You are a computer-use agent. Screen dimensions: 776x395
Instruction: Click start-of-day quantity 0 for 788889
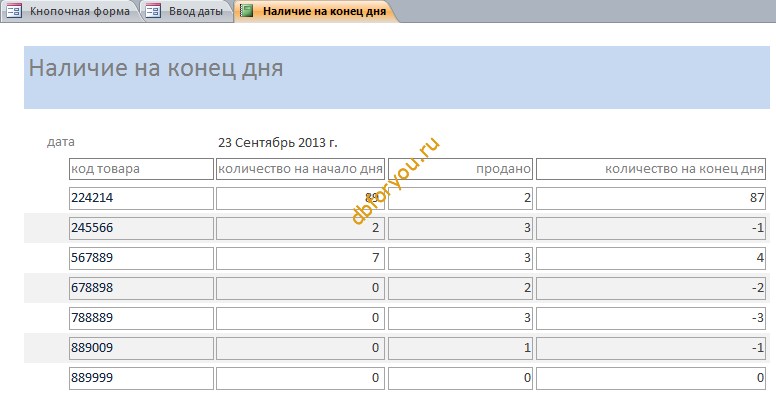(x=300, y=318)
